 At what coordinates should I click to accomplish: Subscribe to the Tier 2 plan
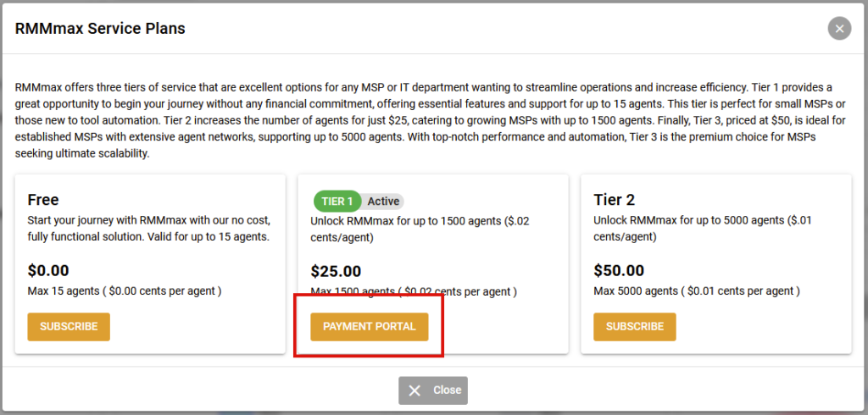coord(634,327)
